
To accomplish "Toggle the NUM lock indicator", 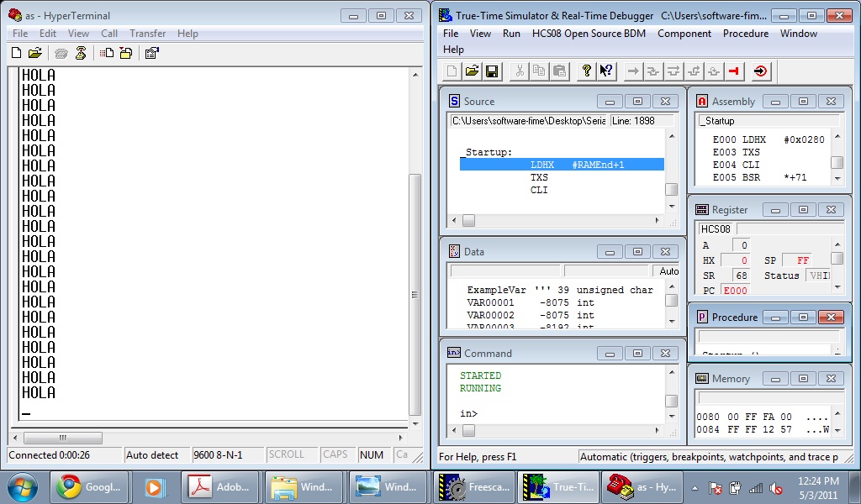I will coord(372,454).
